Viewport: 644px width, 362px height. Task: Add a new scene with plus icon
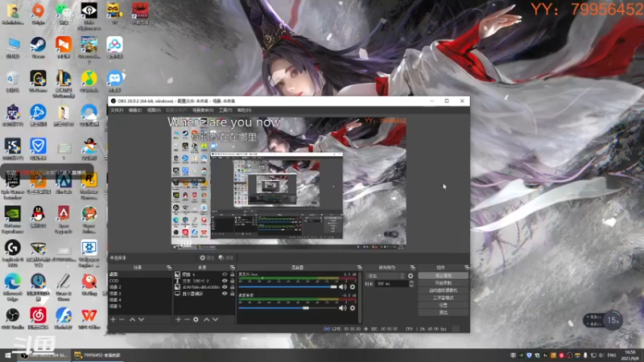(x=113, y=319)
